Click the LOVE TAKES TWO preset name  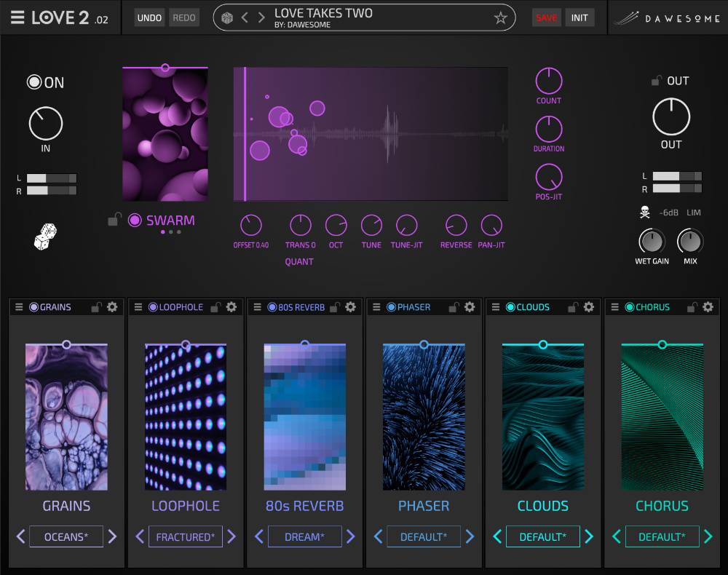[x=322, y=13]
